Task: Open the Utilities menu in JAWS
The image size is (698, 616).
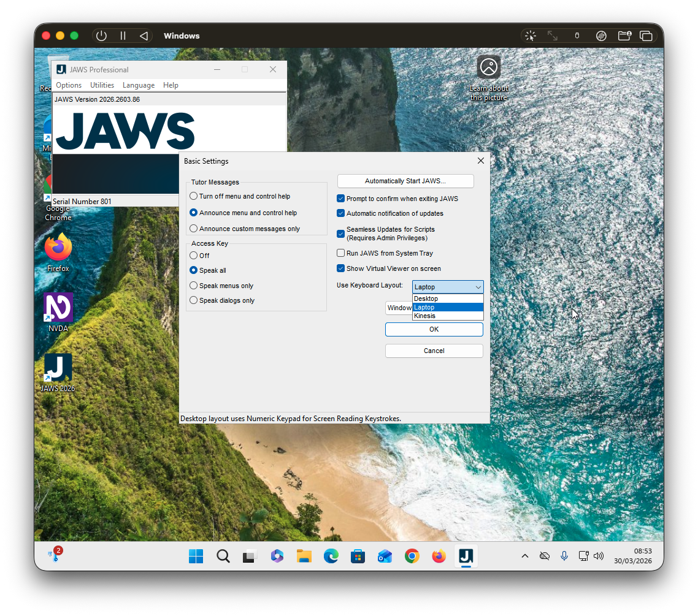Action: click(x=102, y=85)
